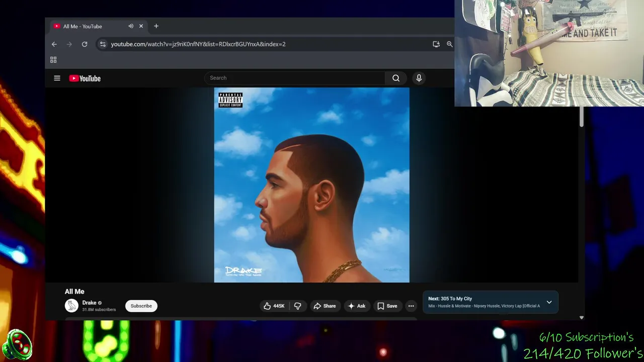This screenshot has height=362, width=644.
Task: Go back in browser history
Action: 54,44
